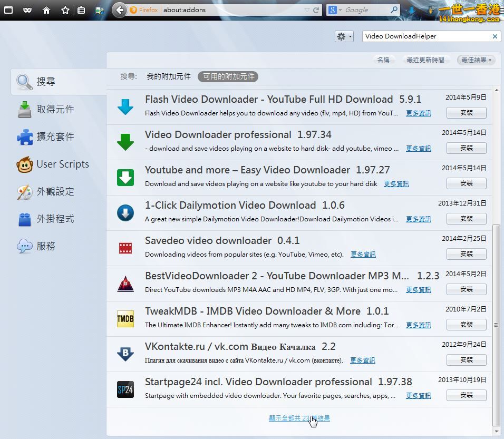
Task: Click the scrollbar down arrow
Action: click(x=496, y=431)
